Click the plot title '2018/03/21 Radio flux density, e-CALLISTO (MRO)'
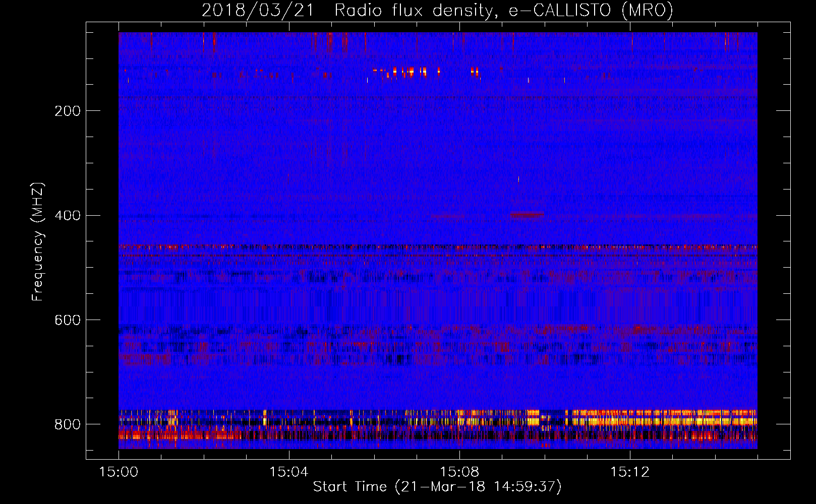 coord(437,10)
